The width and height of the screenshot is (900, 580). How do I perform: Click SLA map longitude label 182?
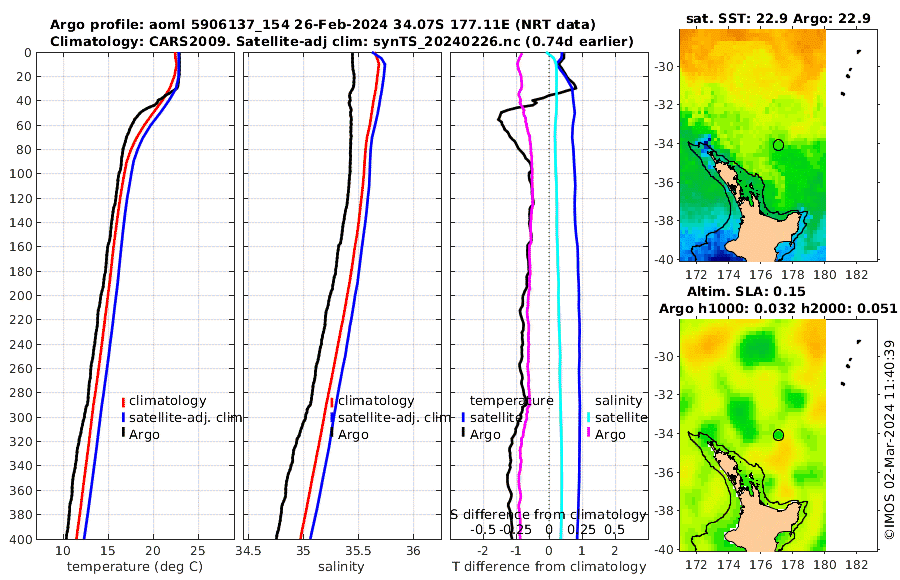858,564
